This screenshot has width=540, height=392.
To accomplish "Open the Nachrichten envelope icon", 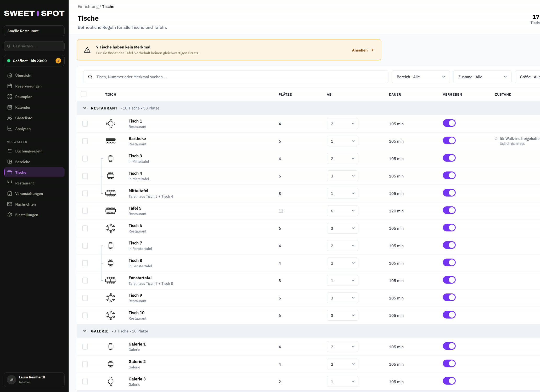I will point(10,204).
